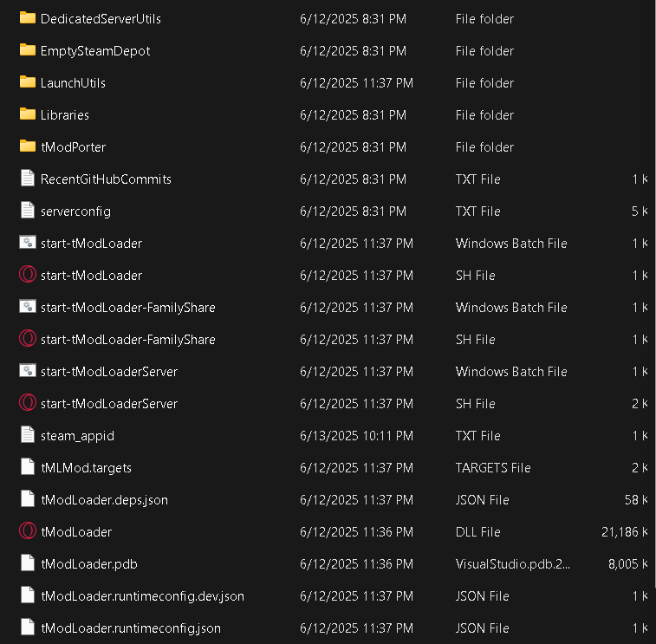Select the Libraries folder name
The height and width of the screenshot is (644, 656).
[65, 115]
